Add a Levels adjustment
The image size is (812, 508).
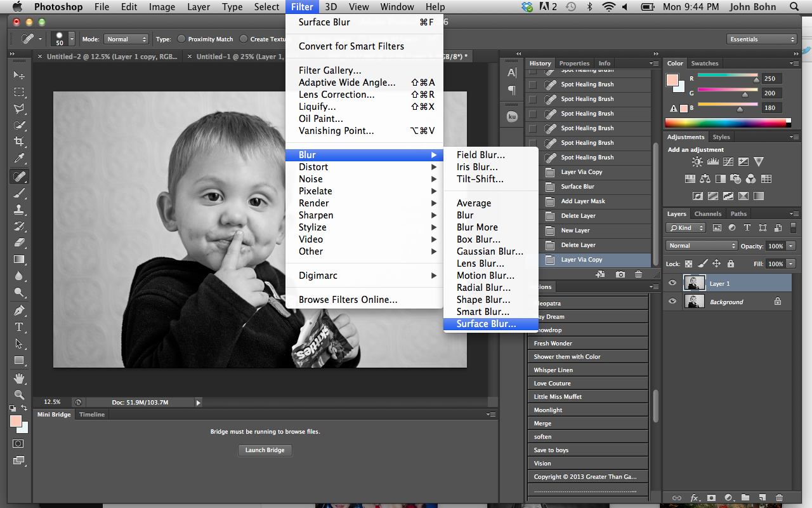click(x=713, y=162)
